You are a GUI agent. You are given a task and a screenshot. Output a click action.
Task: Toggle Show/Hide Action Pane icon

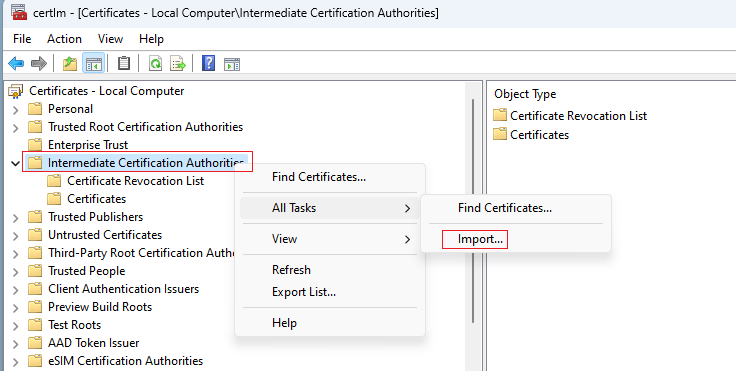pos(232,63)
